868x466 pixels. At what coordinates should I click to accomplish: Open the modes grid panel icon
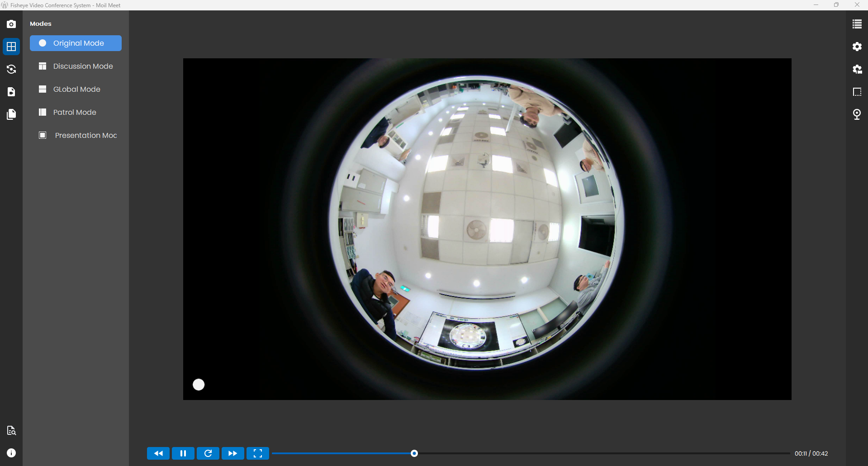tap(11, 47)
